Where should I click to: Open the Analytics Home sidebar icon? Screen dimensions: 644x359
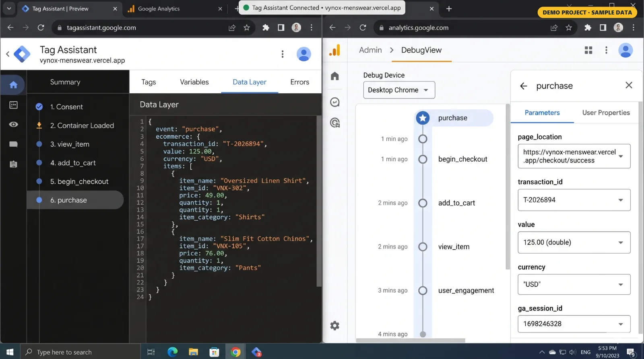tap(335, 76)
